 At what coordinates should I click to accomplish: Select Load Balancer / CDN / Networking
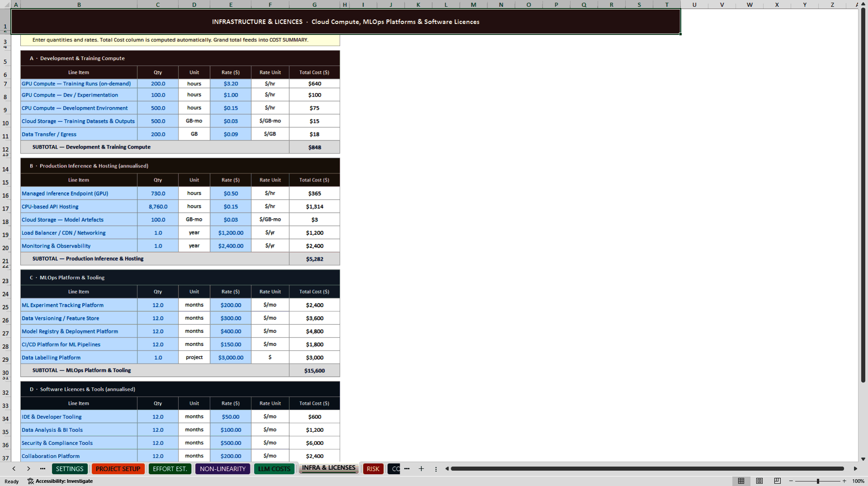pos(79,233)
